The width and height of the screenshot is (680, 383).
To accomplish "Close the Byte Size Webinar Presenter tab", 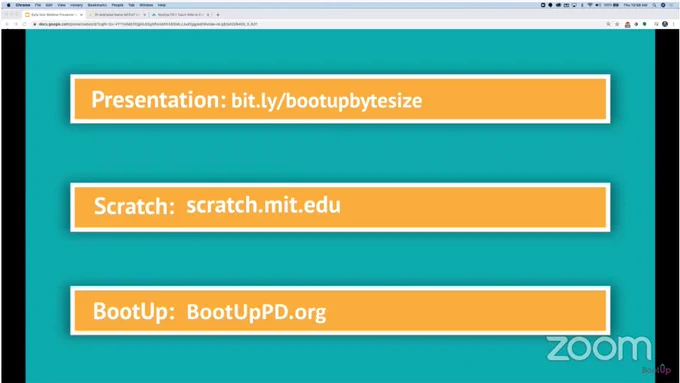I will [81, 15].
